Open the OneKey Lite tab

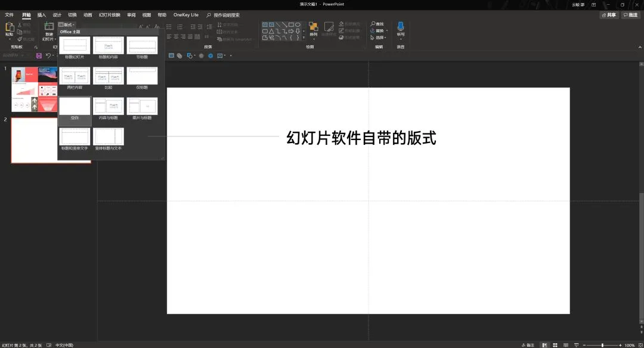point(185,15)
